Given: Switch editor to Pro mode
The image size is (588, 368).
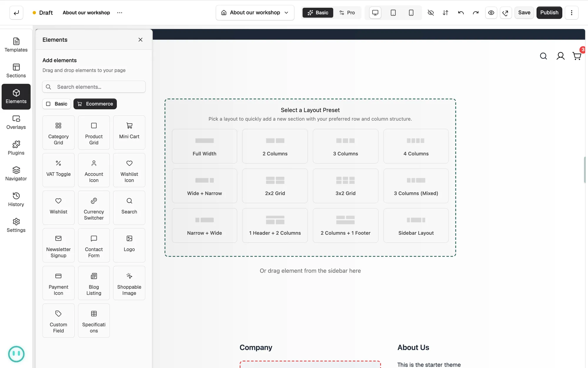Looking at the screenshot, I should tap(347, 13).
